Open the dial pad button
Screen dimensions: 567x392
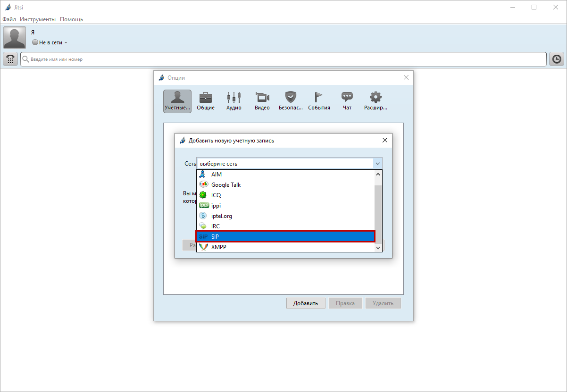point(10,59)
